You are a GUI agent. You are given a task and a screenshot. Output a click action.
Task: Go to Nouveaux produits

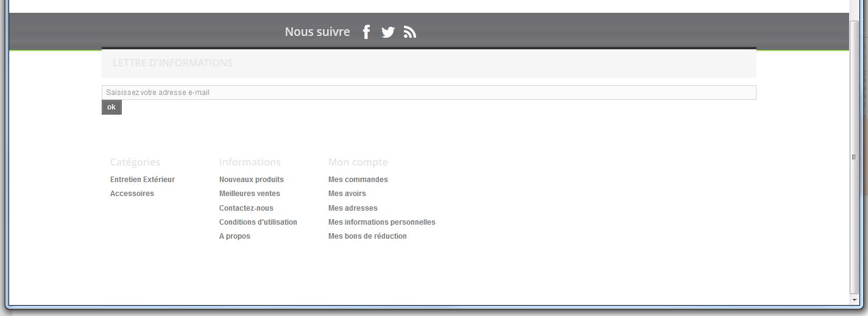[x=252, y=180]
